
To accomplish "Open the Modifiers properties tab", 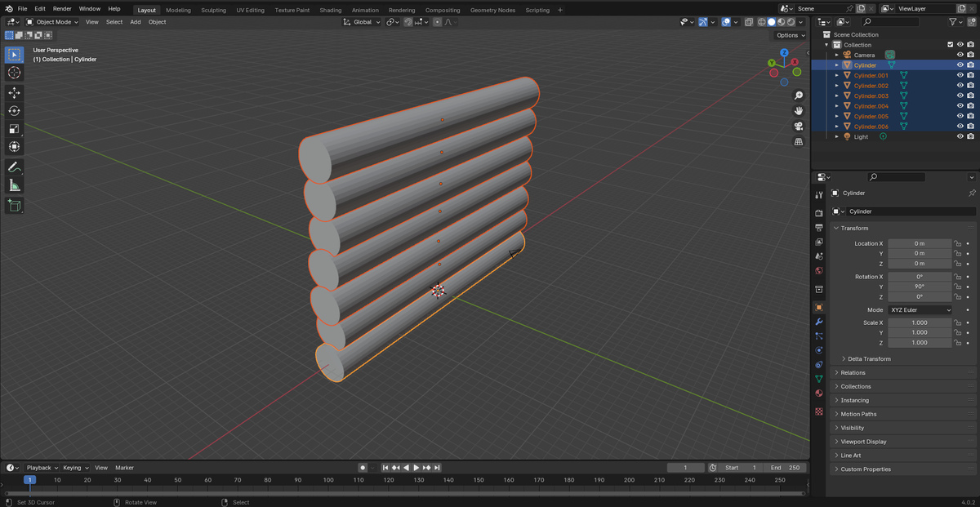I will pyautogui.click(x=819, y=322).
